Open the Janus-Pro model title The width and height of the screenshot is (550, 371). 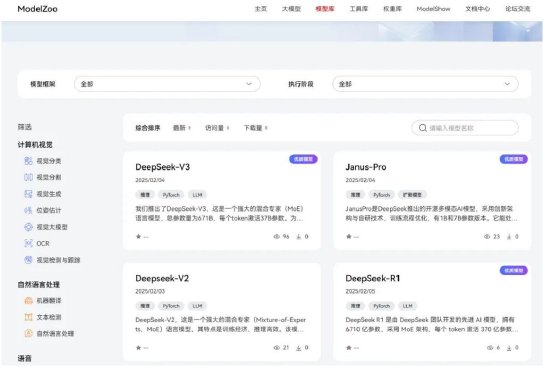[366, 167]
